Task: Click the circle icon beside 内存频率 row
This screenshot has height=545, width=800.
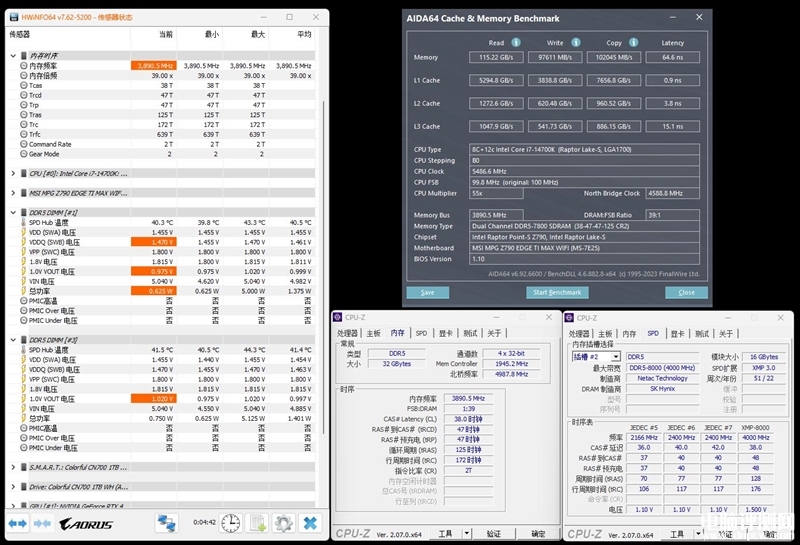Action: 23,66
